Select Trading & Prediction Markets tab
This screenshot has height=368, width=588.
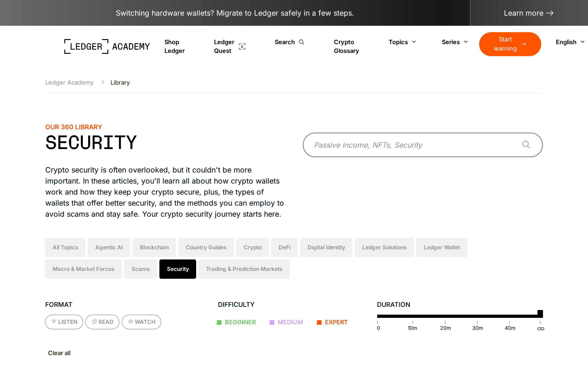pyautogui.click(x=244, y=269)
